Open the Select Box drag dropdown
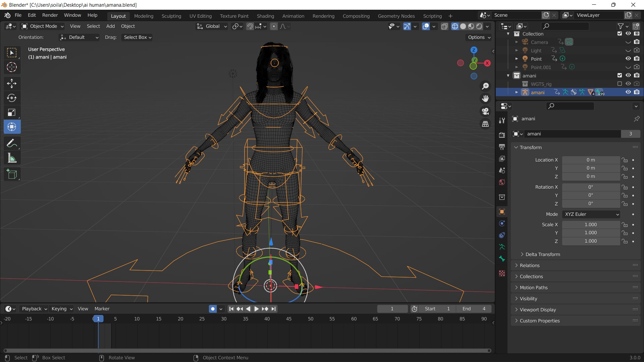Screen dimensions: 644x362 tap(138, 37)
